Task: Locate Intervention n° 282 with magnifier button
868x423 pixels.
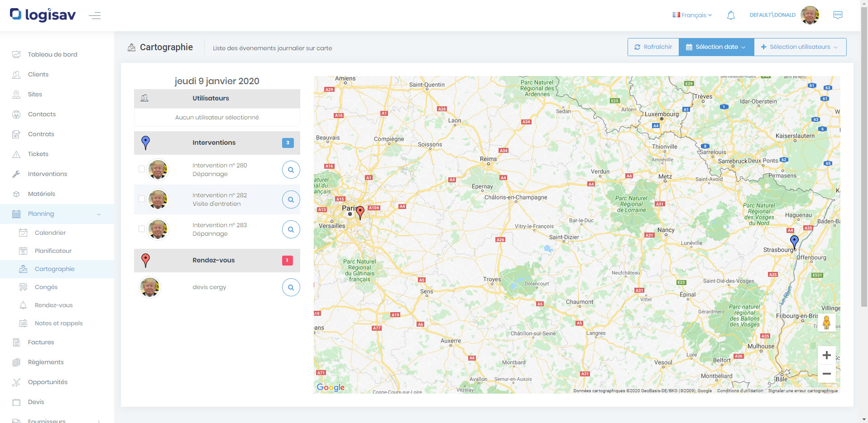Action: click(x=291, y=200)
